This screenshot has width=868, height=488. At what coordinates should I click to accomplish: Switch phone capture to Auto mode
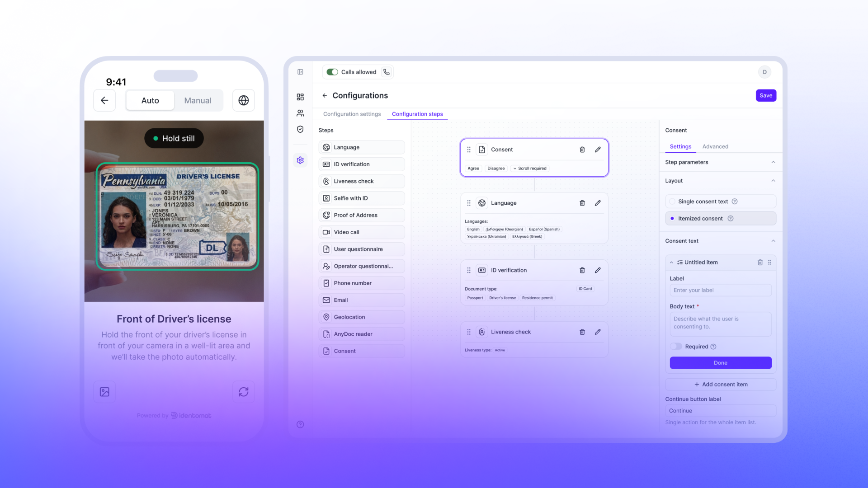(150, 100)
